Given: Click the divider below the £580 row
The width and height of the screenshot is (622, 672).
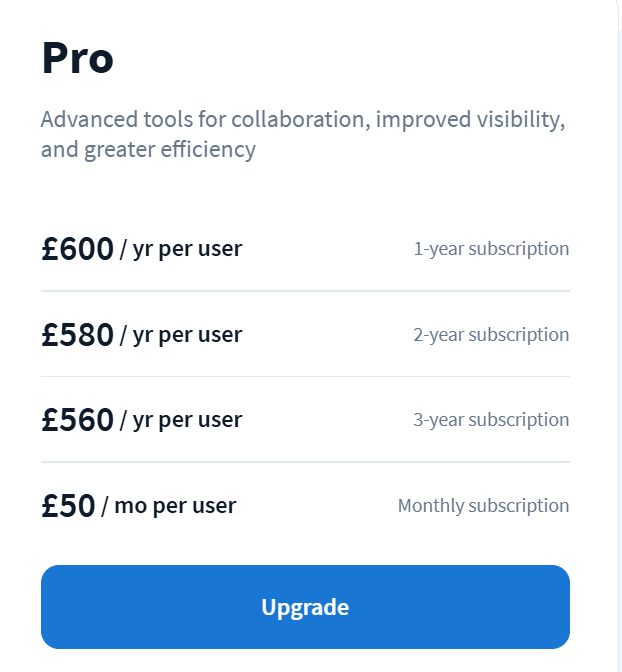Looking at the screenshot, I should coord(305,377).
